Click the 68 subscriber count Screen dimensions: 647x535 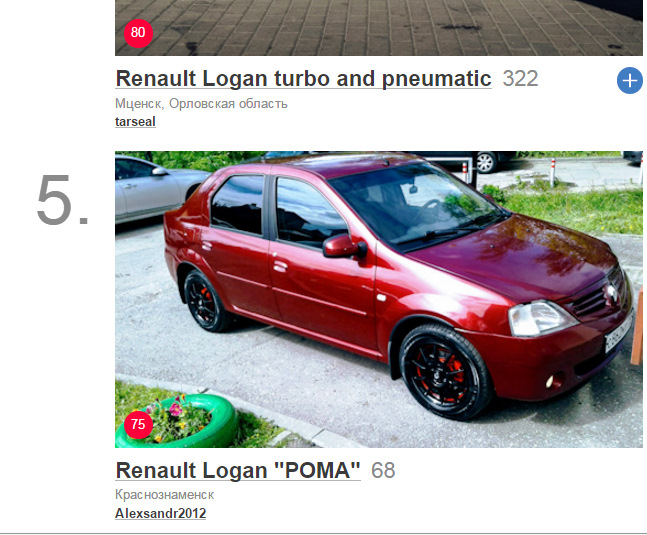[383, 470]
